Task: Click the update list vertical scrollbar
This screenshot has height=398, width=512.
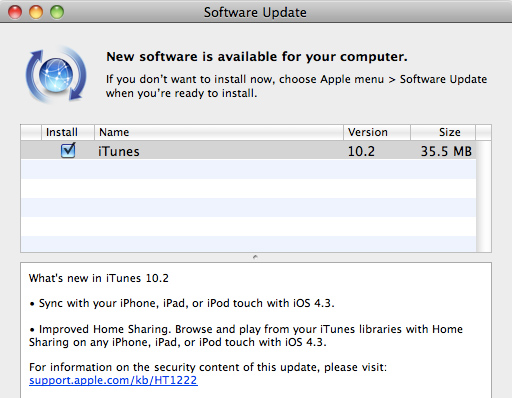Action: (483, 196)
